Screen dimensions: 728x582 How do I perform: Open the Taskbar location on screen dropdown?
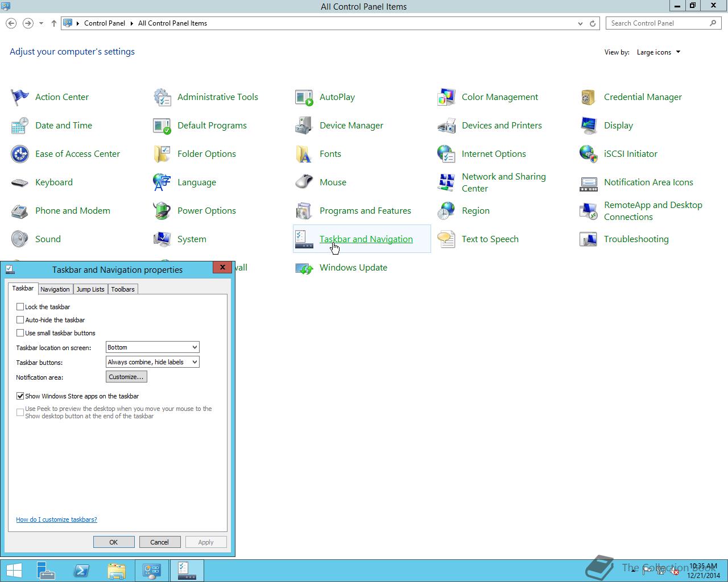[152, 347]
